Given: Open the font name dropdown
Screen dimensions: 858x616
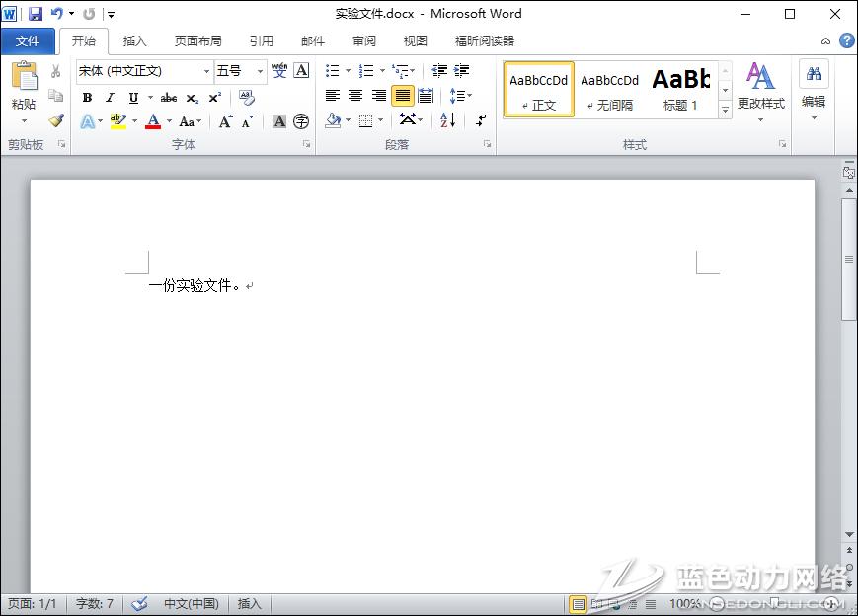Looking at the screenshot, I should point(206,71).
